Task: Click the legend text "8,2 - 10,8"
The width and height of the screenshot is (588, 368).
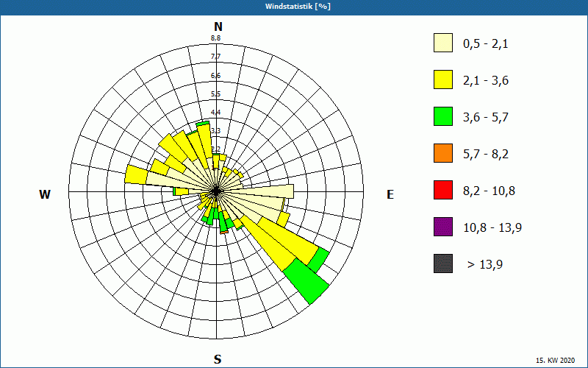Action: 489,191
